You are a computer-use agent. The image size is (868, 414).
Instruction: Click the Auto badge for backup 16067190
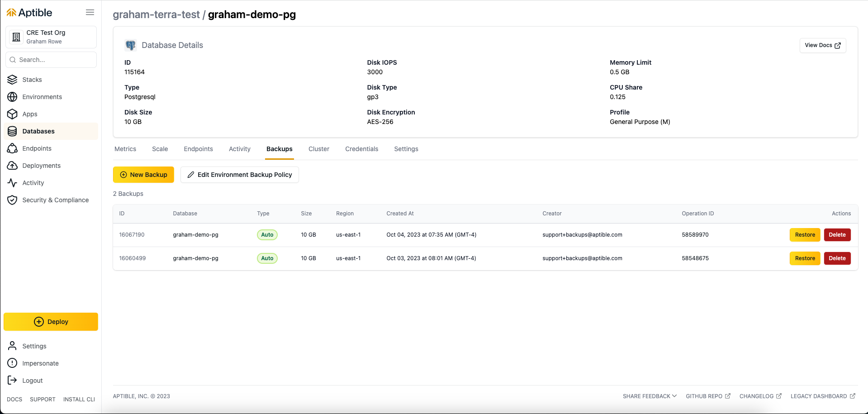click(267, 235)
